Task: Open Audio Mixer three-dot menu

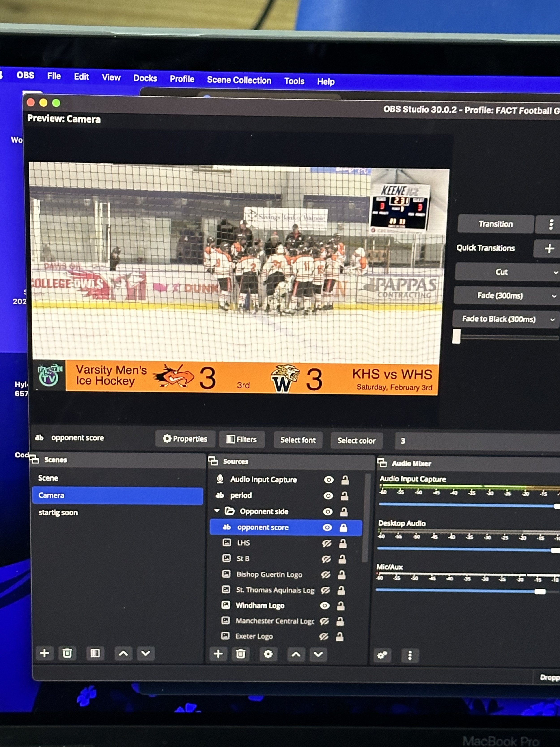Action: click(x=410, y=655)
